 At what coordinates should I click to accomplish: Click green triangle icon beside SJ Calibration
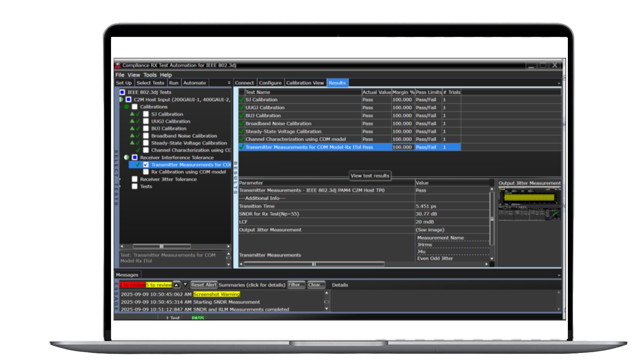[x=132, y=114]
